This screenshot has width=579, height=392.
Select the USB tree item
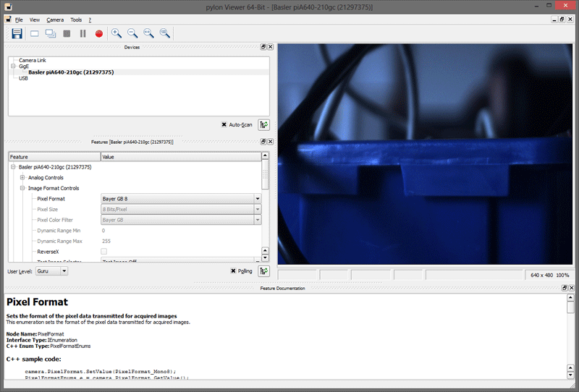pyautogui.click(x=23, y=78)
